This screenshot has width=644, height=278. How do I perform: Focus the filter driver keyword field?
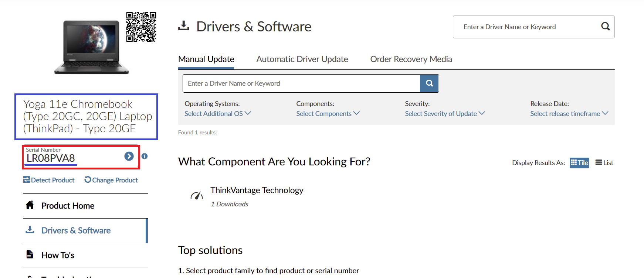click(x=301, y=83)
